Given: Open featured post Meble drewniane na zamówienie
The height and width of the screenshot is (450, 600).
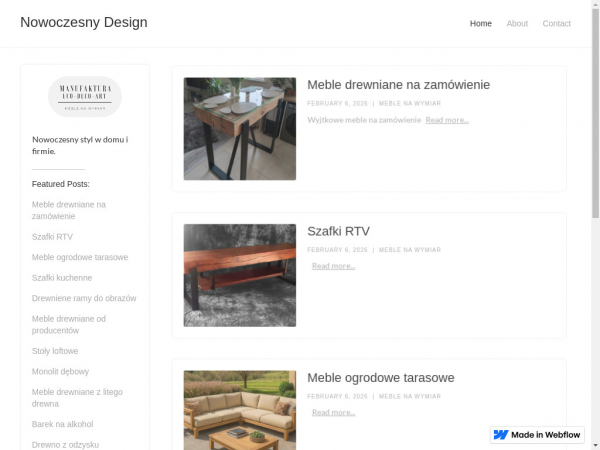Looking at the screenshot, I should 69,210.
